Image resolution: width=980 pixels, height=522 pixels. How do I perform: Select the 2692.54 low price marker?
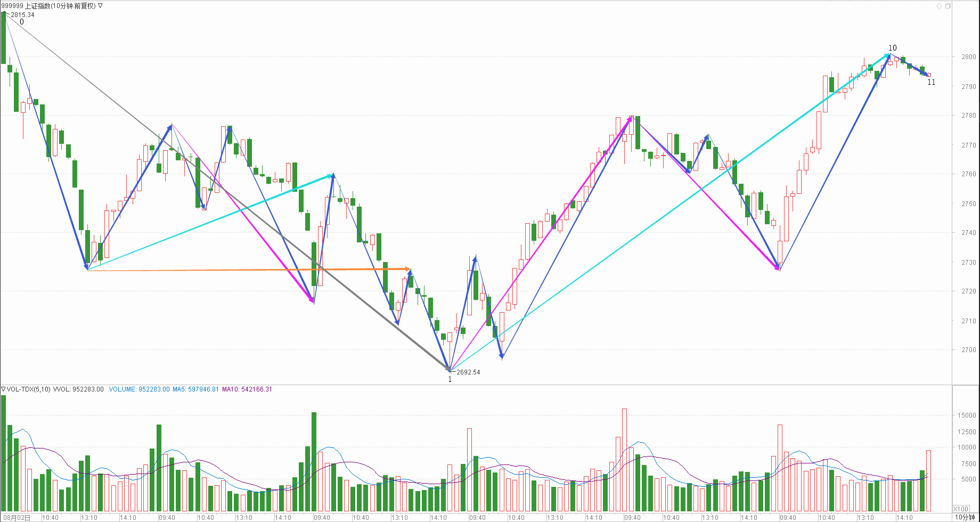click(x=468, y=372)
